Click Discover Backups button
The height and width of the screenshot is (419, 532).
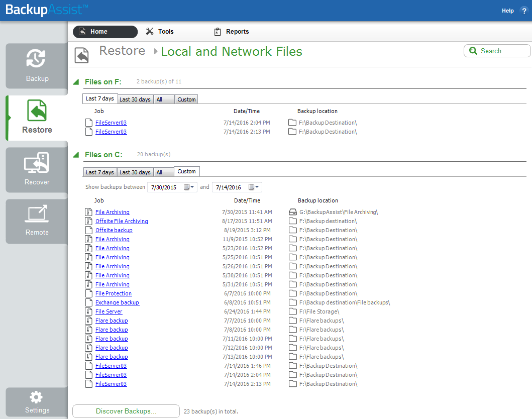pos(126,411)
